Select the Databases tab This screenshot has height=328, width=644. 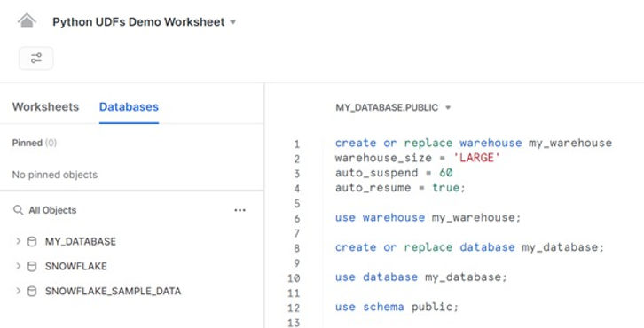(x=129, y=106)
